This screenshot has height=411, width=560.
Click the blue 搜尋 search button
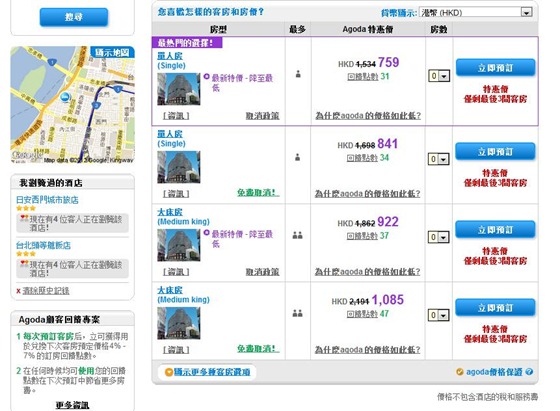[x=74, y=17]
